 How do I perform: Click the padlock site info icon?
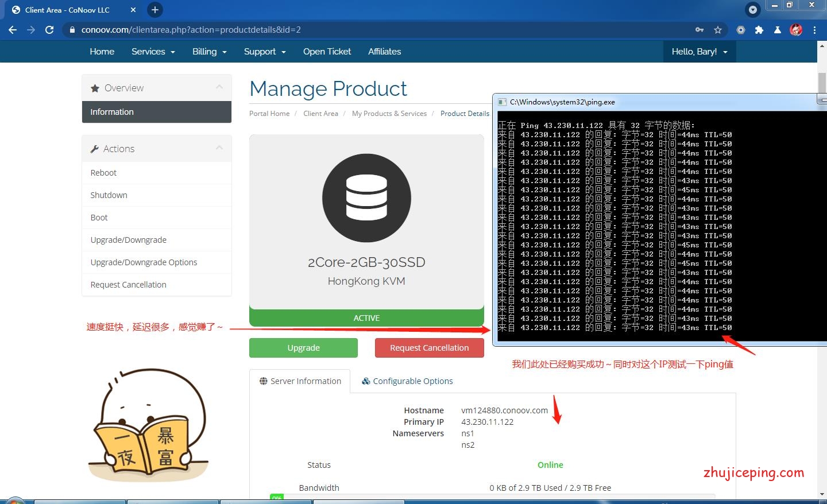pyautogui.click(x=72, y=30)
